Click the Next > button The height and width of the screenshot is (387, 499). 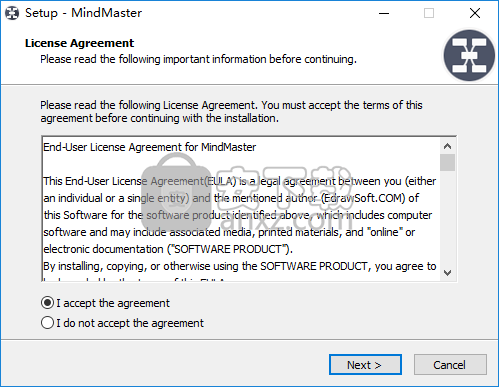click(365, 365)
